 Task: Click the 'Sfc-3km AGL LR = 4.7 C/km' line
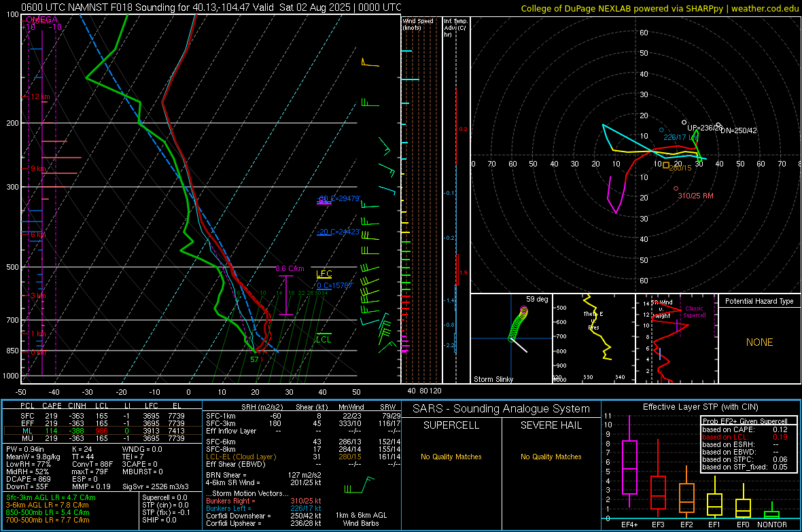click(x=51, y=498)
